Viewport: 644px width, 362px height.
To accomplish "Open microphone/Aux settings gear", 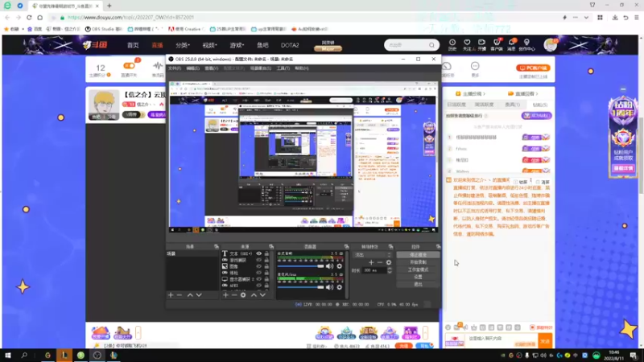I will (340, 287).
